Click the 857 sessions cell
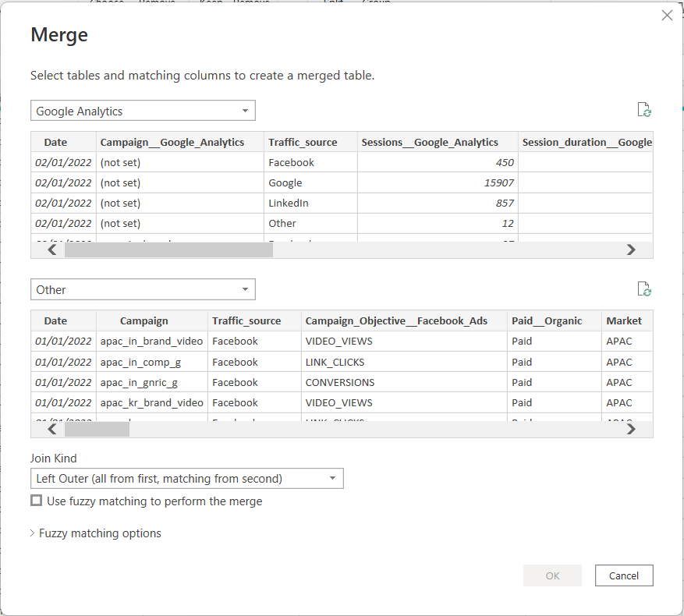This screenshot has height=616, width=684. [x=438, y=204]
